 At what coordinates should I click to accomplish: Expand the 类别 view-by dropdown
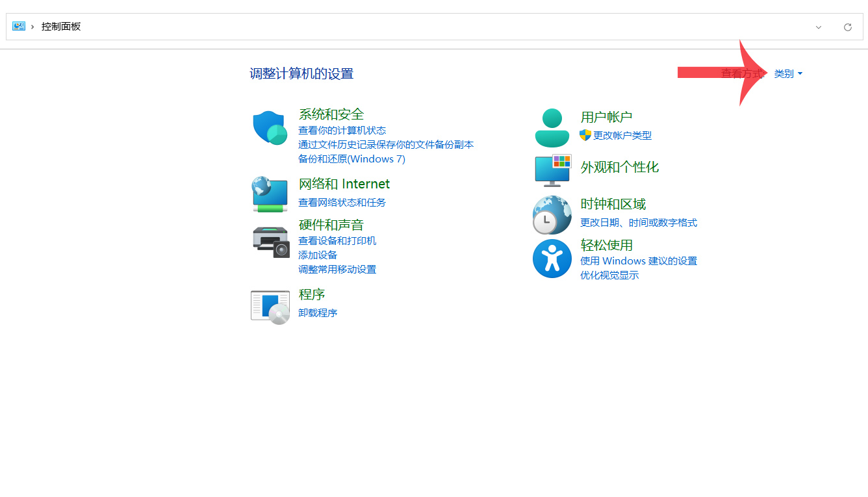(x=788, y=74)
